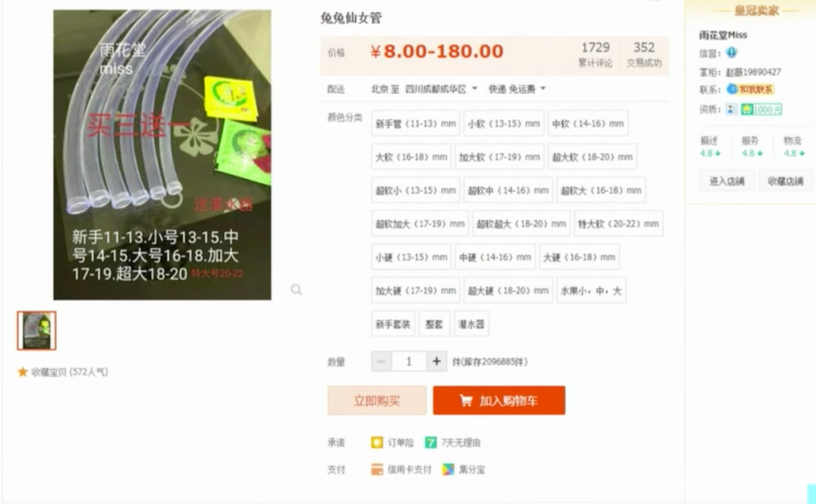Click 进入店铺 to enter the shop

tap(727, 181)
